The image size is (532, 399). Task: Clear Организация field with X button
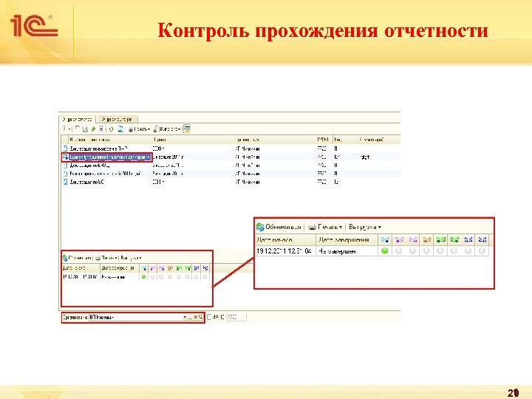click(196, 318)
